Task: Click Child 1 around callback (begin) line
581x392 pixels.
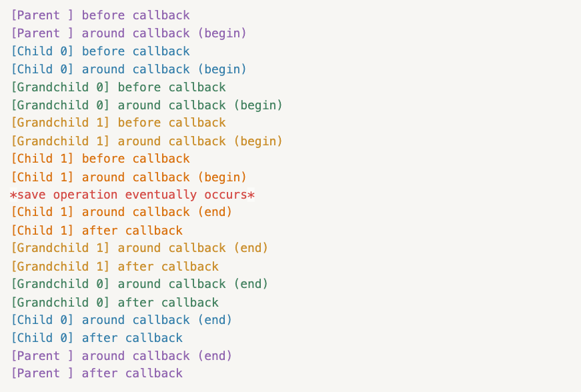Action: (x=129, y=177)
